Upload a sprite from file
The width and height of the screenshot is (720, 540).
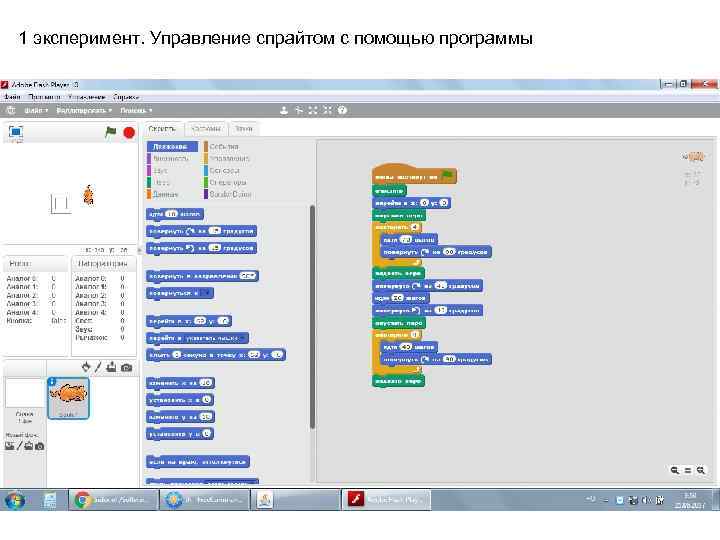pos(111,367)
